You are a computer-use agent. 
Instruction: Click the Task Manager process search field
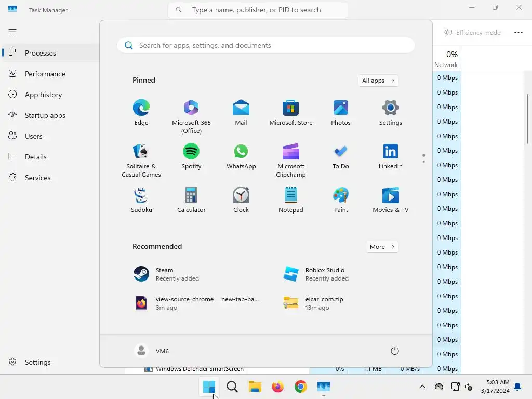point(258,10)
